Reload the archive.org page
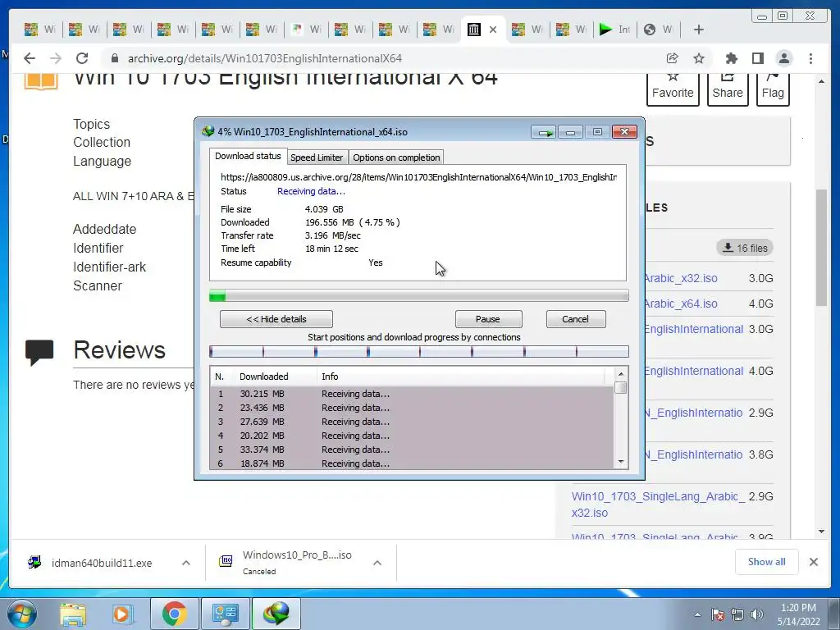840x630 pixels. tap(81, 58)
